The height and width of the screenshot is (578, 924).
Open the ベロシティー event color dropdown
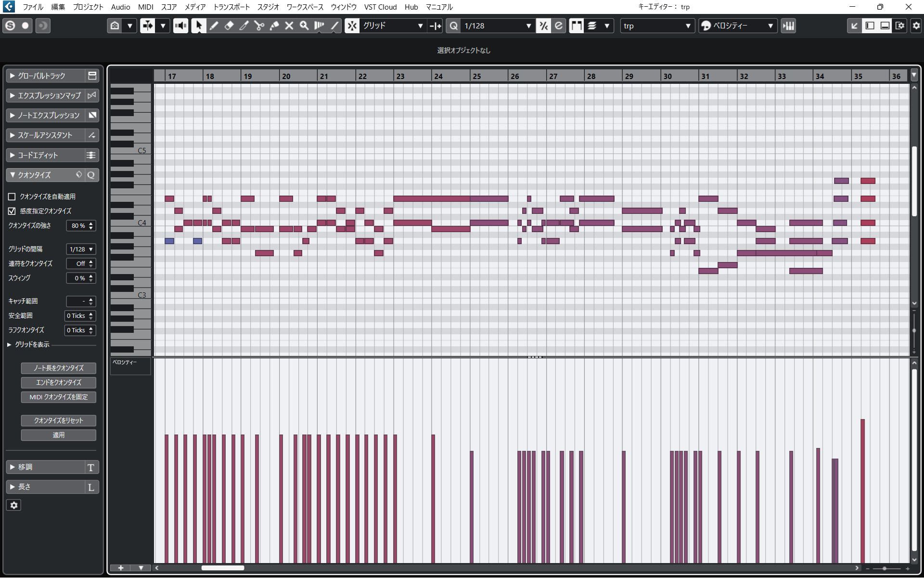point(737,26)
